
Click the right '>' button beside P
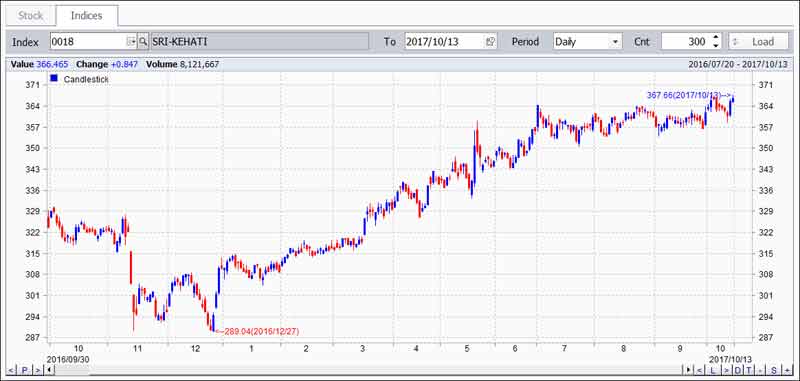37,370
